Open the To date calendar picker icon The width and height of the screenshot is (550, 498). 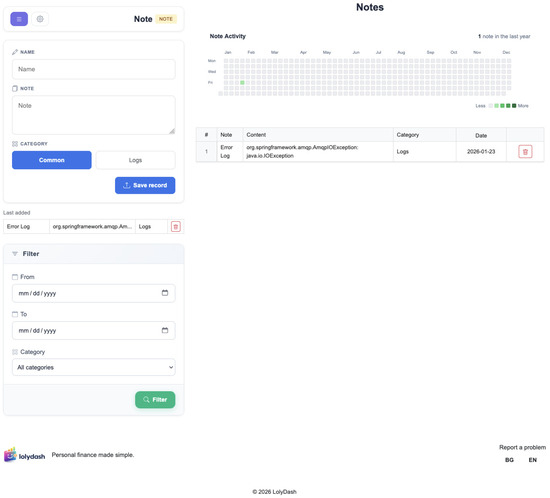pos(165,330)
